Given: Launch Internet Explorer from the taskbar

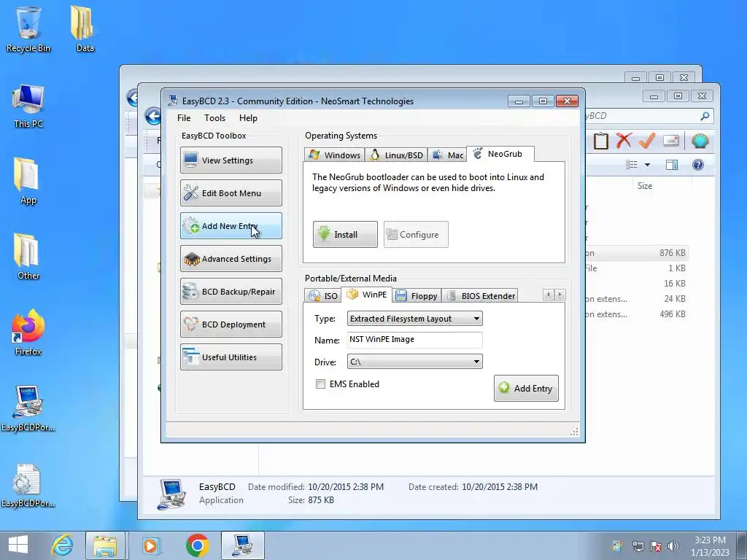Looking at the screenshot, I should (62, 545).
